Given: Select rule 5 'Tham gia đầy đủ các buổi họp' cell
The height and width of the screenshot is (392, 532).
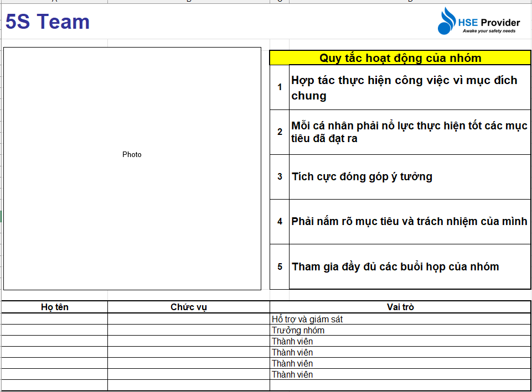Looking at the screenshot, I should [x=410, y=266].
